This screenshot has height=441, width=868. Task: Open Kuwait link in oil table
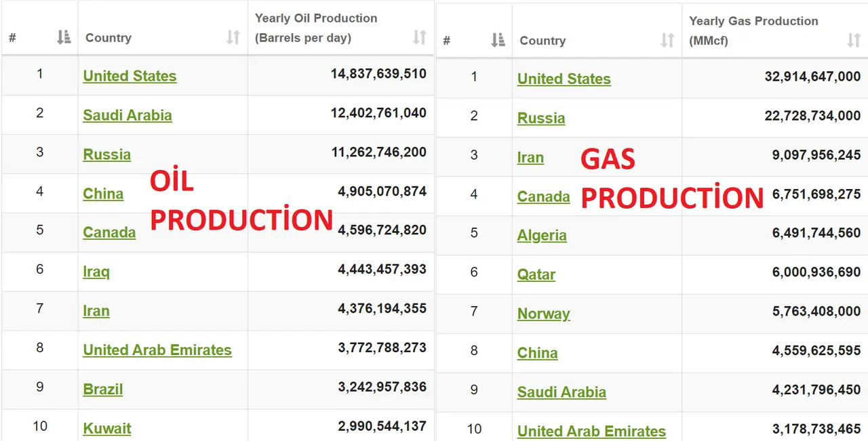pos(107,428)
